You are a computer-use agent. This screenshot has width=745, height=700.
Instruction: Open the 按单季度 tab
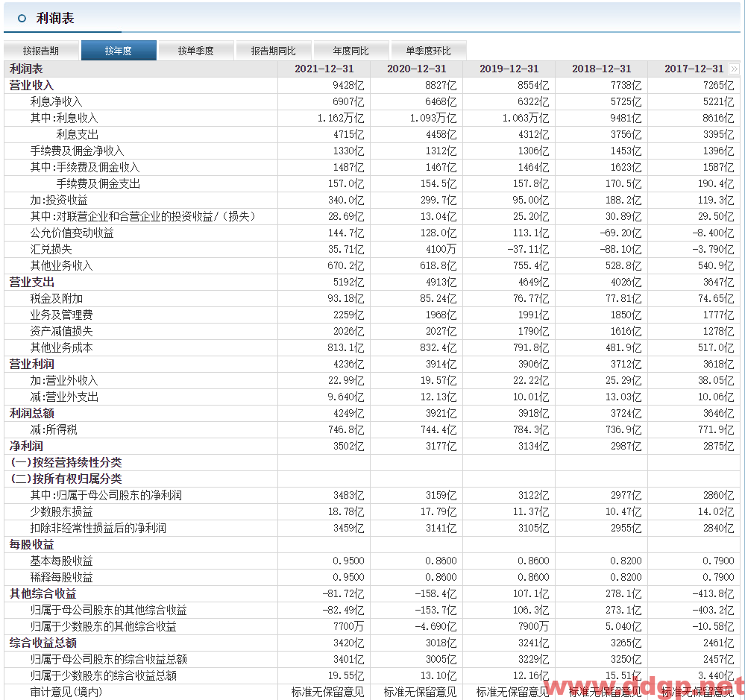pos(195,51)
